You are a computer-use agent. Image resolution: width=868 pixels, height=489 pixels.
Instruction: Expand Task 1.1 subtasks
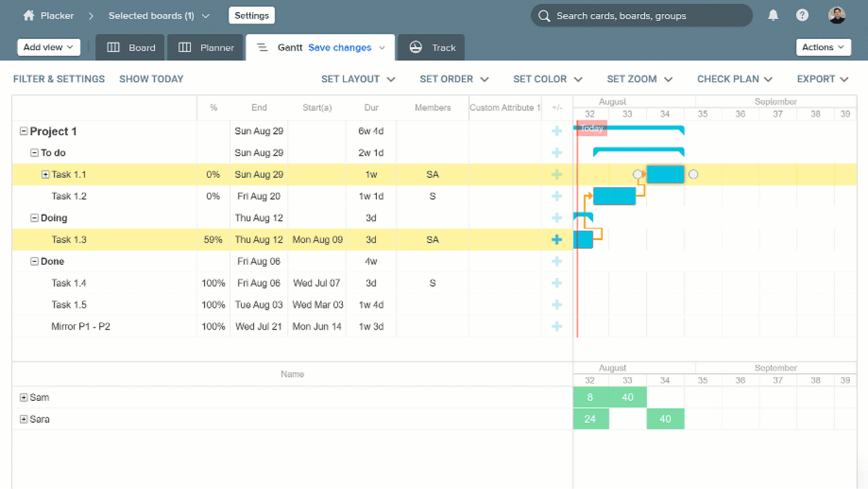point(45,174)
